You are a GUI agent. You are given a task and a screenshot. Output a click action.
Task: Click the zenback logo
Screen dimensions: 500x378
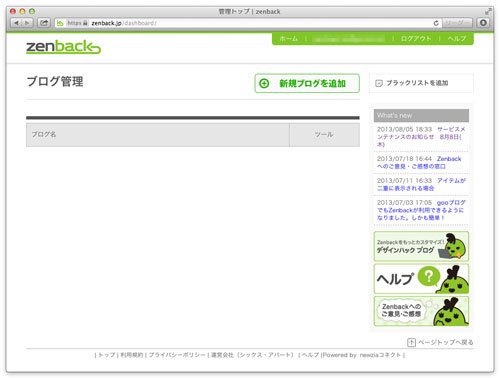63,47
